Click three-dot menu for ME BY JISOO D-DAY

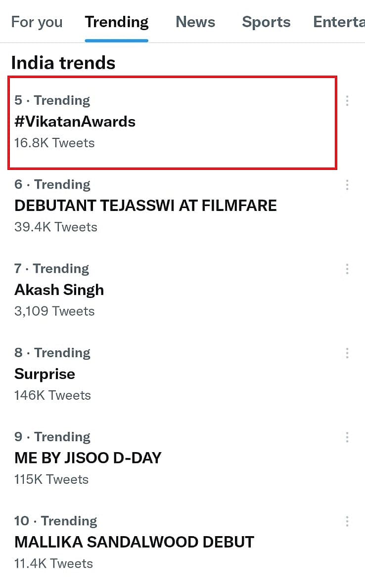(347, 437)
